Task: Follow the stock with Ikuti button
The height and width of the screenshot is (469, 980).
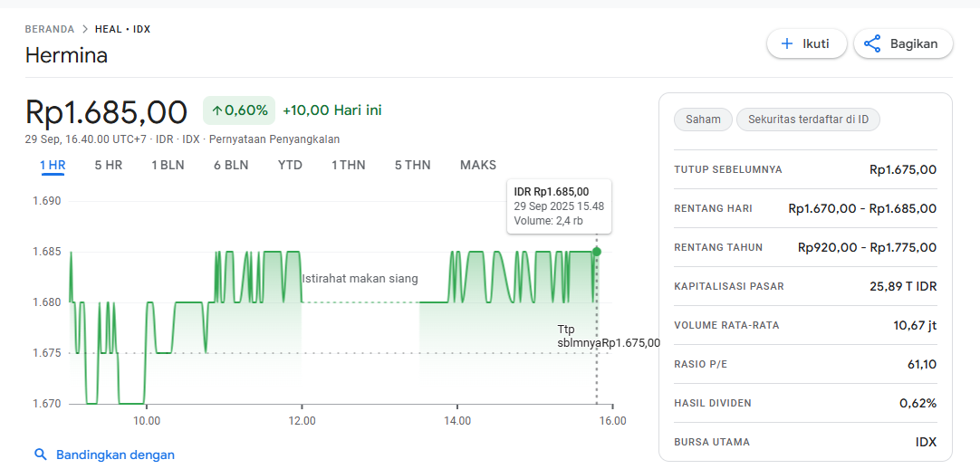Action: (806, 43)
